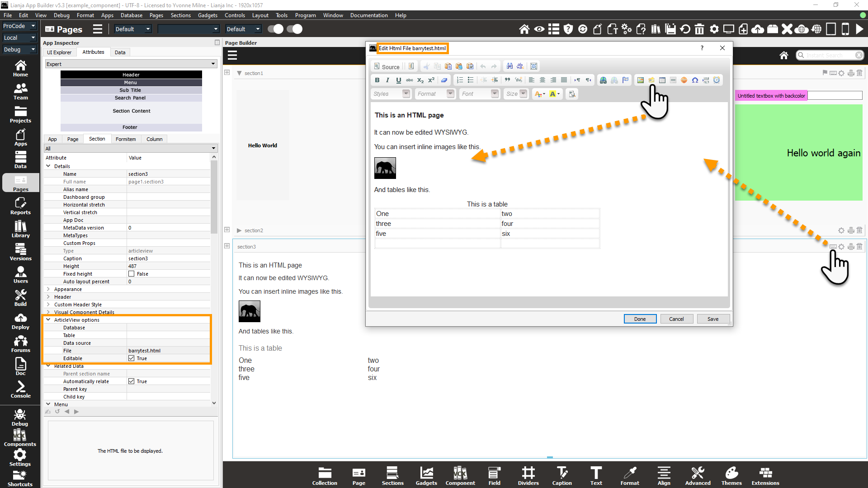Toggle bold formatting in HTML editor
Viewport: 868px width, 488px height.
tap(377, 80)
